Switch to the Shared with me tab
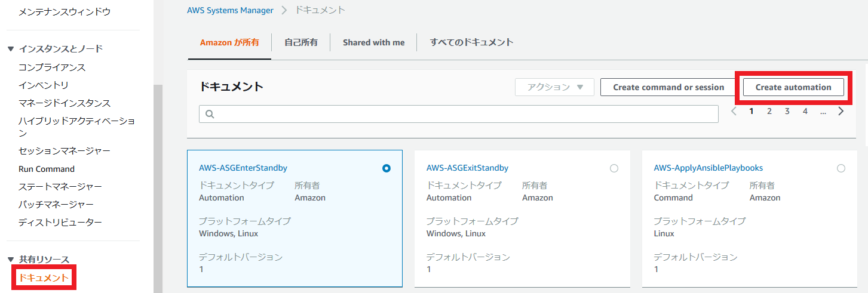 tap(373, 42)
